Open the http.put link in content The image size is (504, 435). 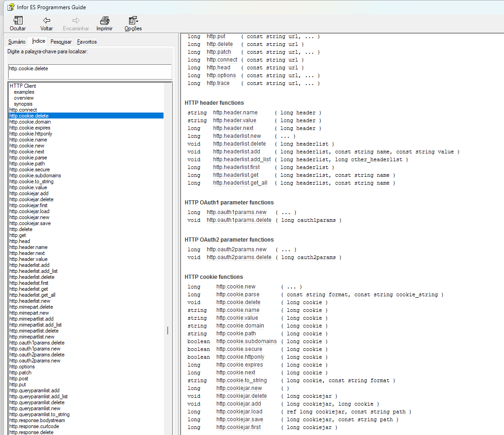tap(216, 36)
